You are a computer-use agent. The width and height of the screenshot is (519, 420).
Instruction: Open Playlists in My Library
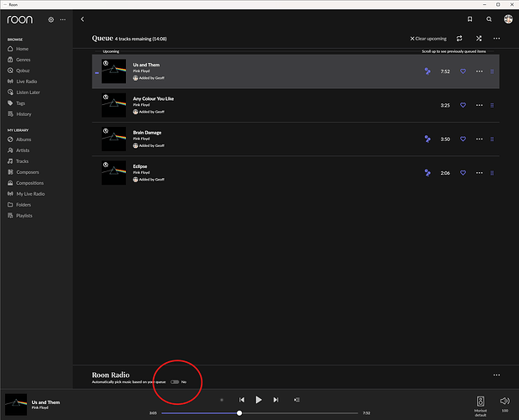(20, 216)
